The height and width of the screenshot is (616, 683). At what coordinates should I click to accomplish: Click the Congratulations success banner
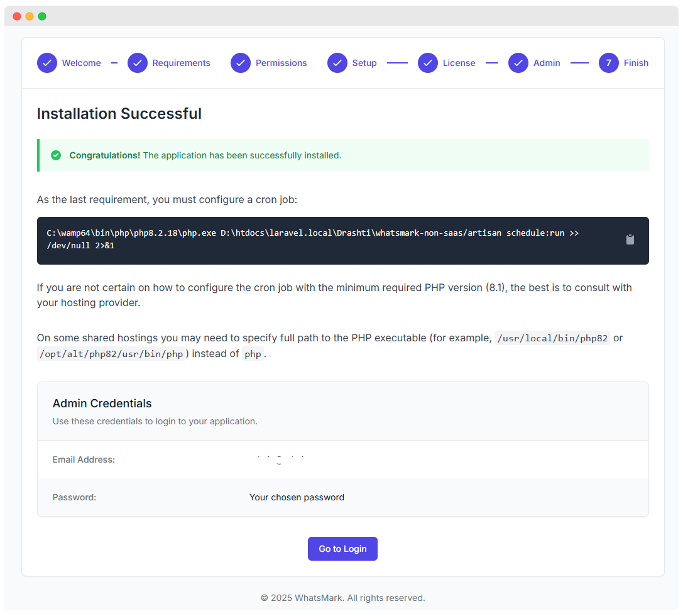coord(343,155)
